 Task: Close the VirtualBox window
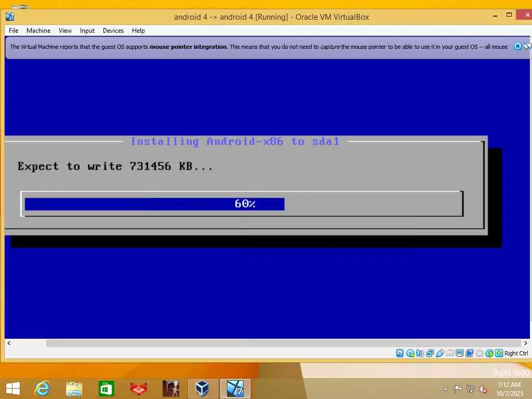[x=525, y=15]
